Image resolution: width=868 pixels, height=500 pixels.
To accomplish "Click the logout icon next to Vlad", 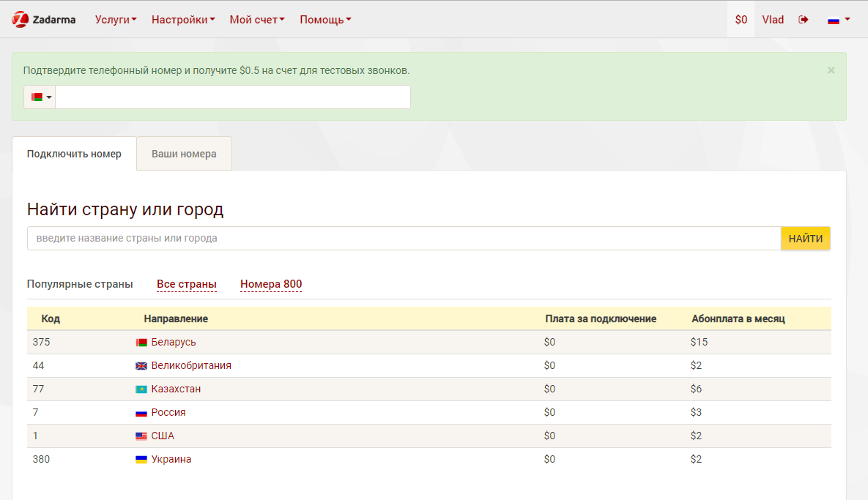I will click(x=804, y=20).
